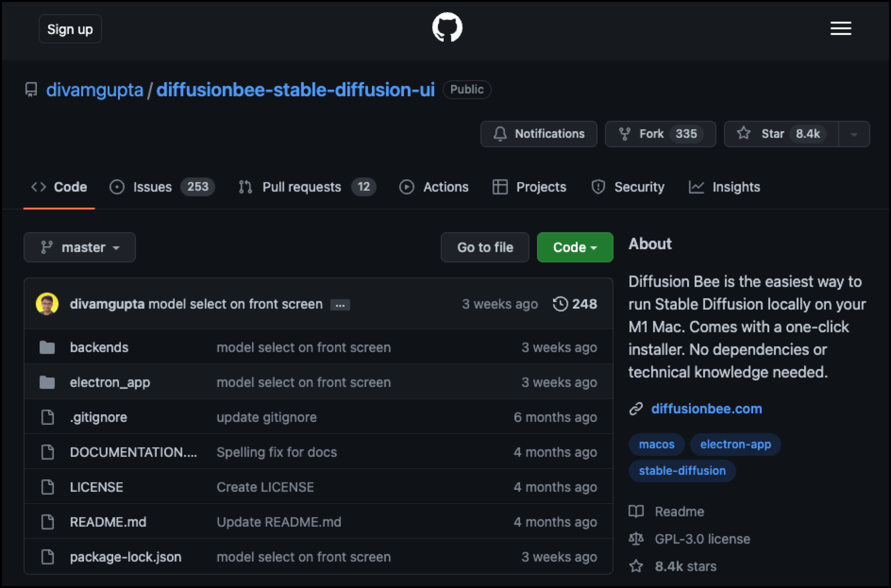Open the master branch selector dropdown
Viewport: 891px width, 588px height.
[79, 247]
